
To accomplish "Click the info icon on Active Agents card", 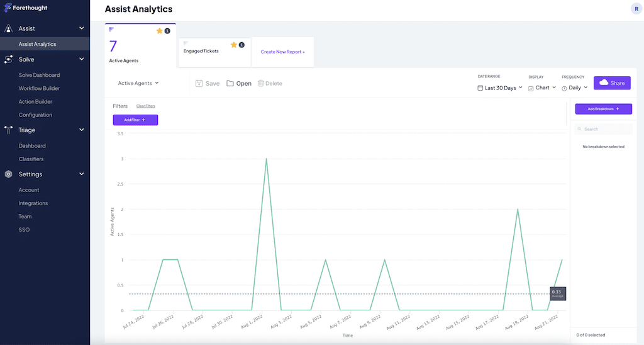I will tap(167, 31).
